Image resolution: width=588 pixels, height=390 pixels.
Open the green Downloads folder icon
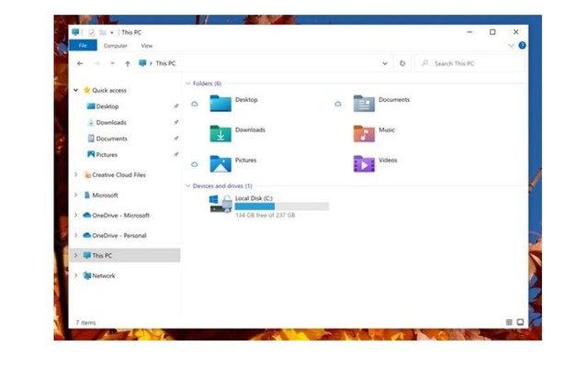pos(220,134)
